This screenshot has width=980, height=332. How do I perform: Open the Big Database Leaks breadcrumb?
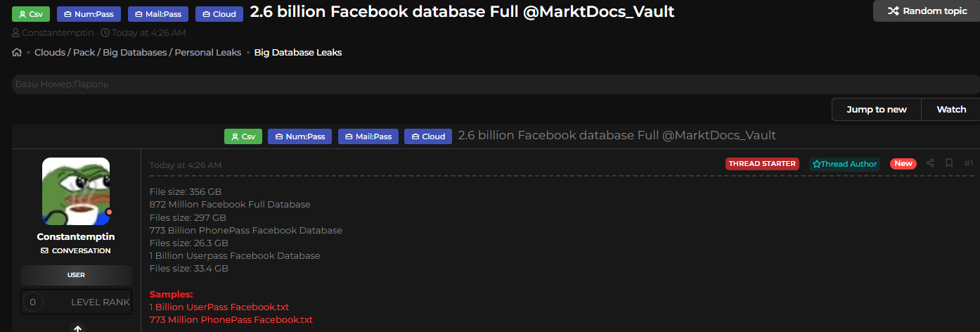[x=298, y=52]
